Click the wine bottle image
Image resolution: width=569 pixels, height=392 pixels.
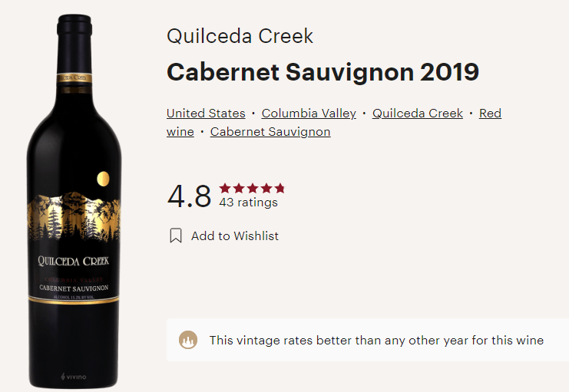(x=74, y=202)
